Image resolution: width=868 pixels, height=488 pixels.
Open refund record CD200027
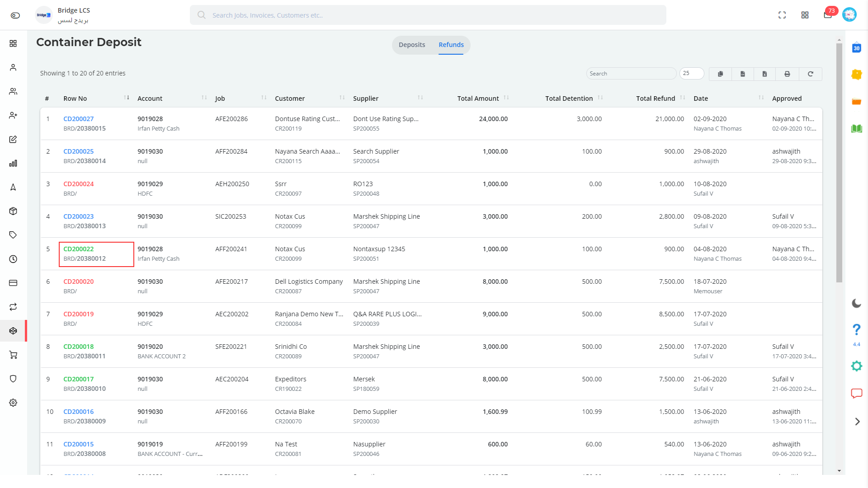[79, 119]
